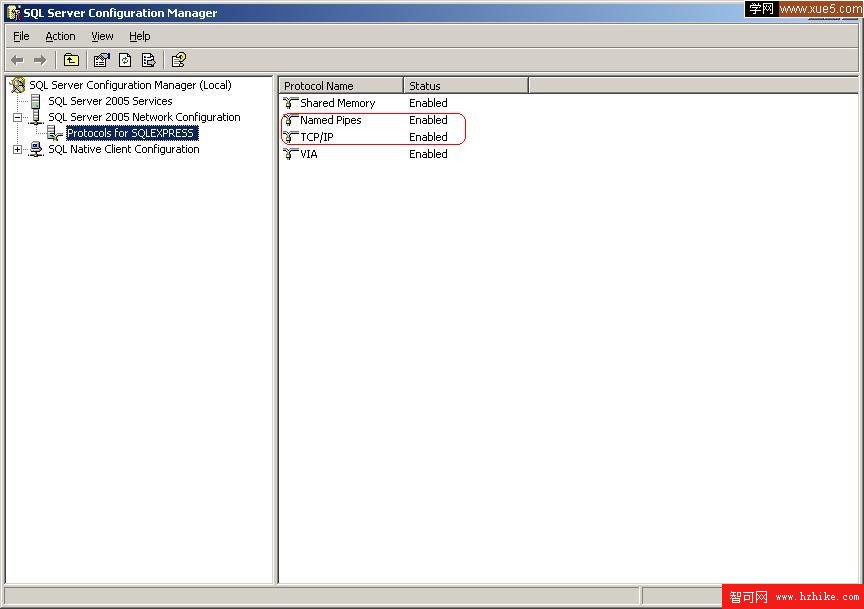
Task: Open the Action menu
Action: [x=60, y=36]
